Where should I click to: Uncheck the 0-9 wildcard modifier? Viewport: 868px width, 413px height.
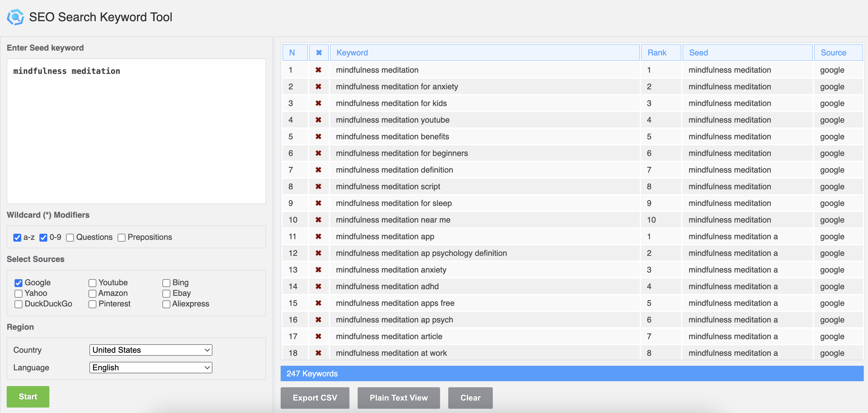43,238
